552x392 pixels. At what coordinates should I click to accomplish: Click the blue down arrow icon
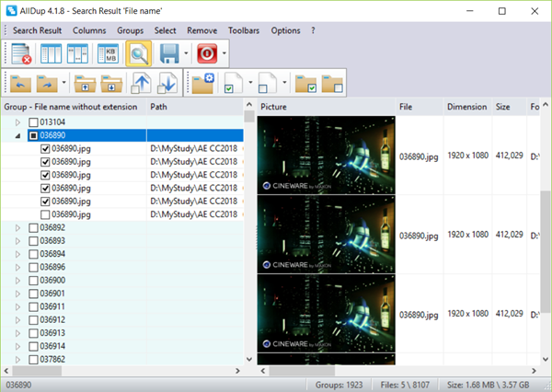(167, 83)
